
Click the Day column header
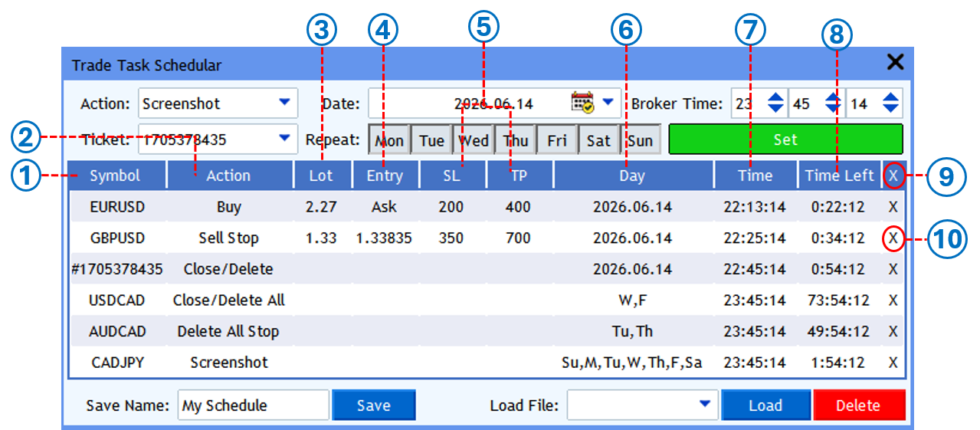pyautogui.click(x=633, y=176)
